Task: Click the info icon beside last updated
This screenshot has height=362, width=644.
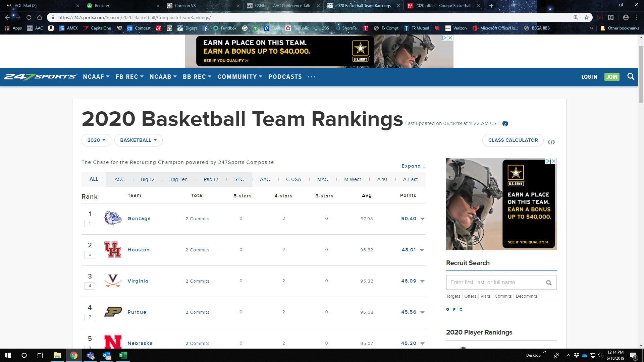Action: click(x=505, y=124)
